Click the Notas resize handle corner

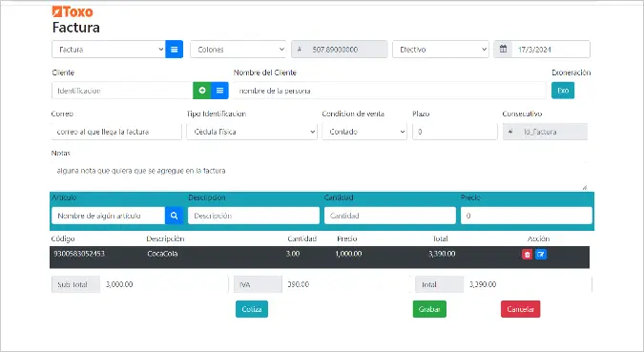click(x=585, y=187)
